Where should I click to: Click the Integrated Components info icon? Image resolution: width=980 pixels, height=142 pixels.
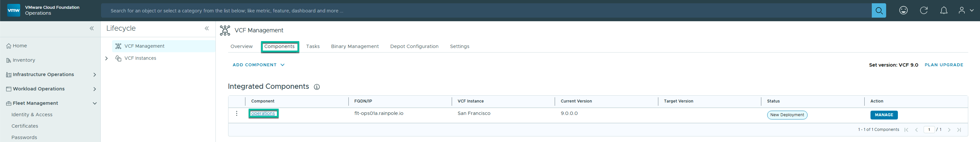click(x=316, y=87)
